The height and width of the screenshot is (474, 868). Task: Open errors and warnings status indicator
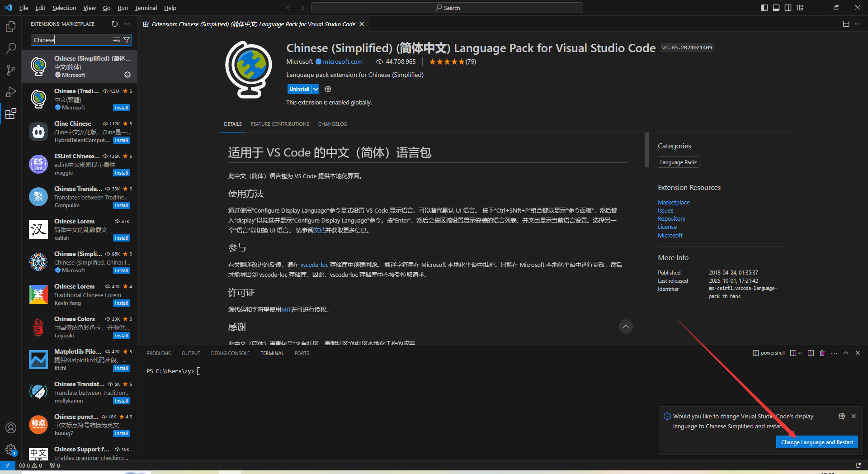31,465
